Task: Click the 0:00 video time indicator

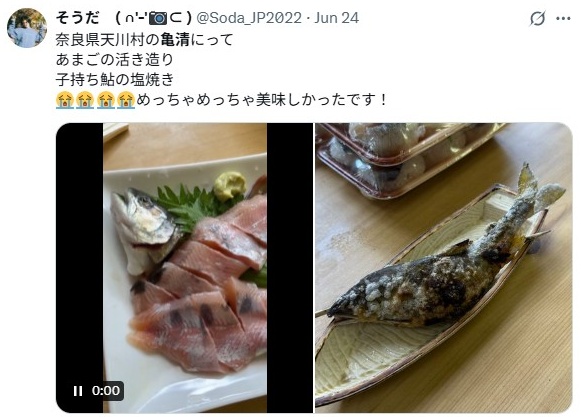Action: [x=106, y=391]
